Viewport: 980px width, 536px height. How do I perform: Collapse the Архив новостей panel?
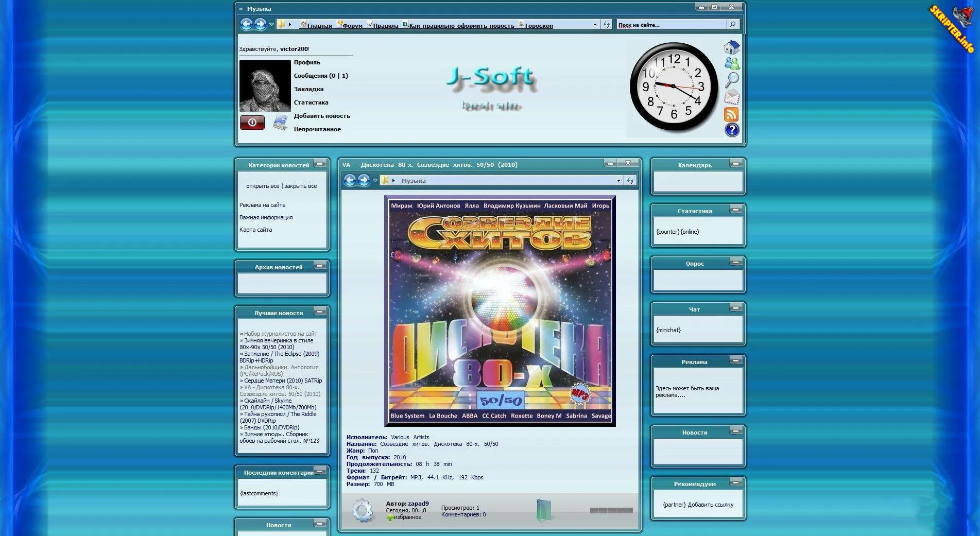point(320,266)
